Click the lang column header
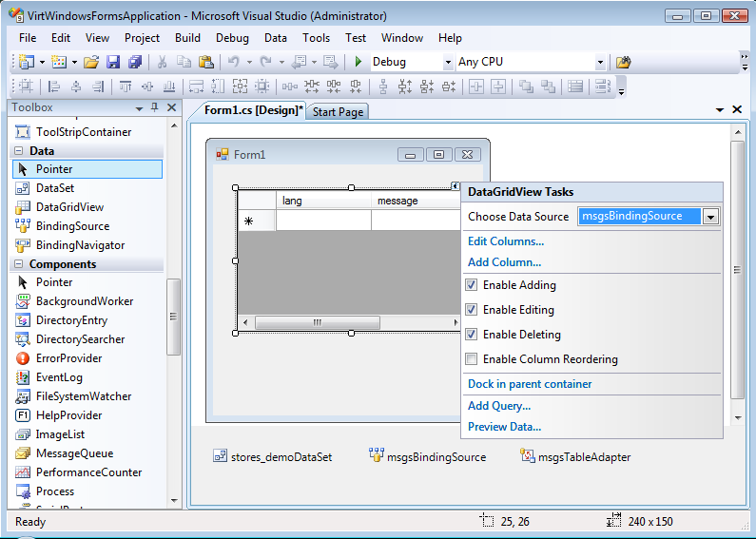Image resolution: width=756 pixels, height=539 pixels. [323, 201]
